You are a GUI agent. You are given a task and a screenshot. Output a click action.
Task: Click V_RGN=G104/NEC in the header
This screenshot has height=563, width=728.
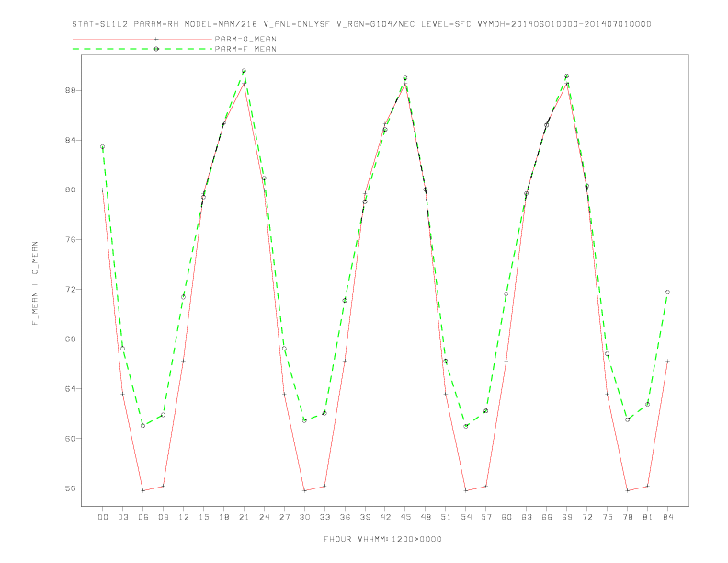pyautogui.click(x=376, y=24)
